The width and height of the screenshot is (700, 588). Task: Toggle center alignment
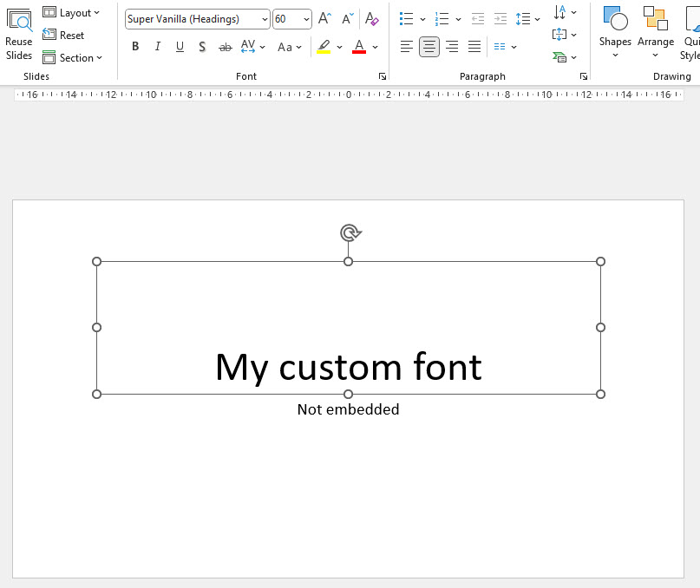coord(429,47)
